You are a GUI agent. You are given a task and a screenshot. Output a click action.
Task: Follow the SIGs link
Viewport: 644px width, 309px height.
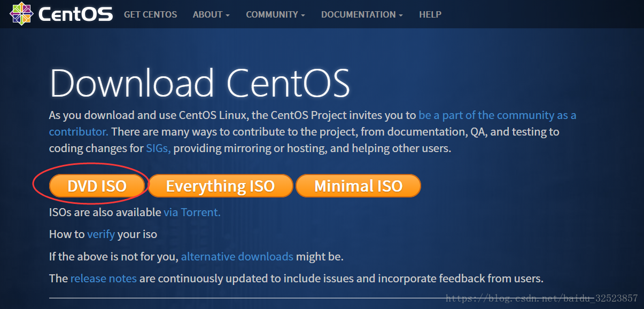pyautogui.click(x=158, y=148)
